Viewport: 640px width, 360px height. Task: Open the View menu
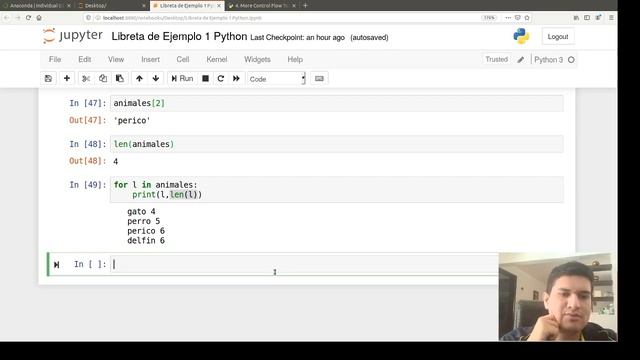point(116,60)
